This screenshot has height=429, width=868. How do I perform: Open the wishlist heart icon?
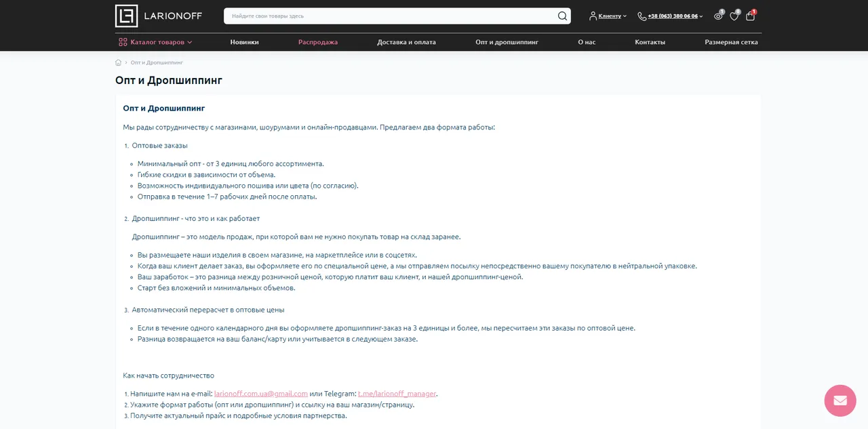click(734, 16)
